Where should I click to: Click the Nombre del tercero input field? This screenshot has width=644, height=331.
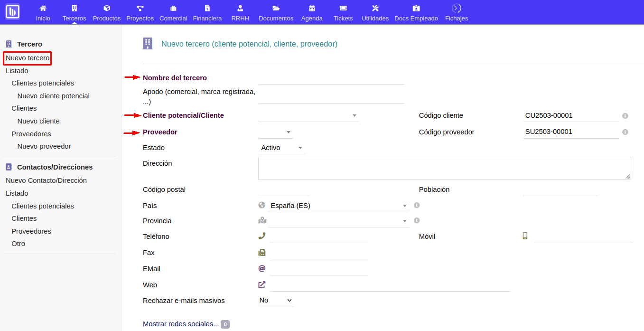point(331,78)
